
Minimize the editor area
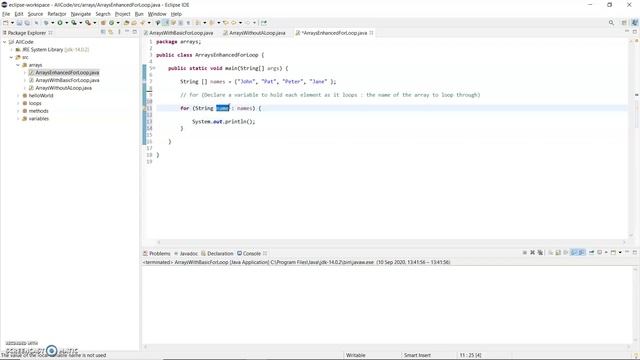point(627,32)
